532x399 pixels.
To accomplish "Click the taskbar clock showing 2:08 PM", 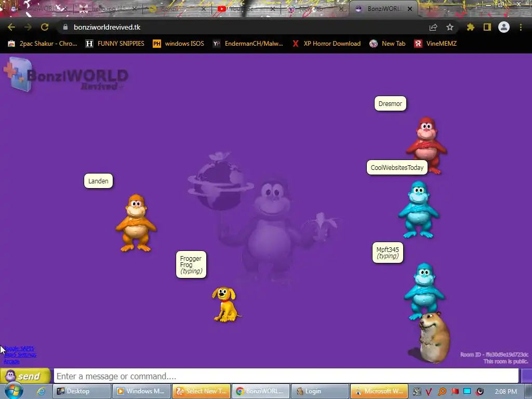I will (506, 392).
